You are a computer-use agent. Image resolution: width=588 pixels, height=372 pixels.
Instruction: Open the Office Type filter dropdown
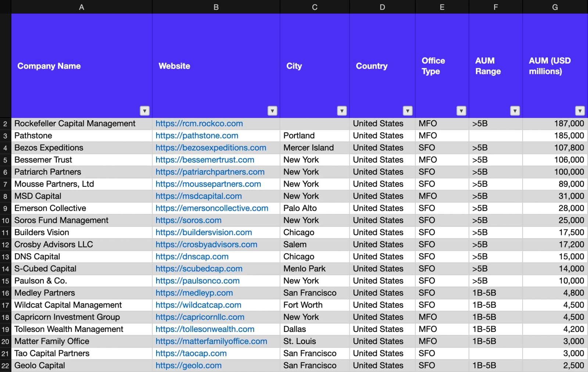click(462, 111)
